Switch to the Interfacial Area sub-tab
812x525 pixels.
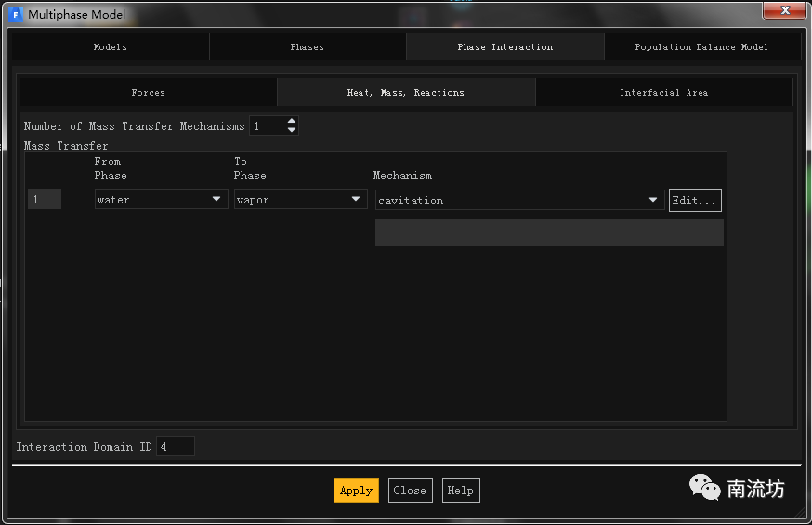click(x=663, y=92)
